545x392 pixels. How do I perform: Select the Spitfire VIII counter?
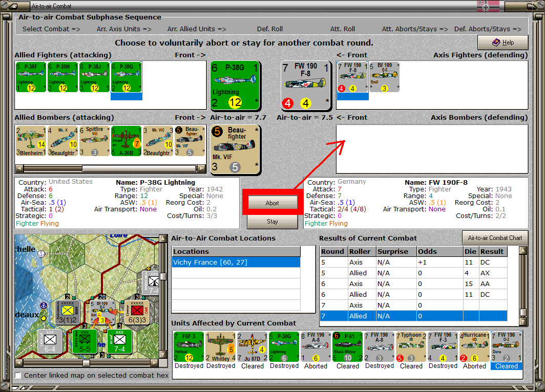[94, 141]
